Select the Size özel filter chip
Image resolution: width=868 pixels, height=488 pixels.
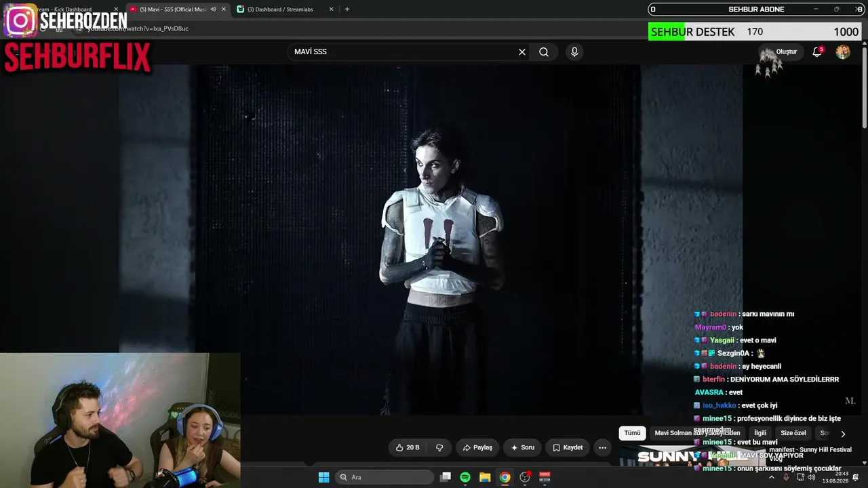tap(793, 433)
